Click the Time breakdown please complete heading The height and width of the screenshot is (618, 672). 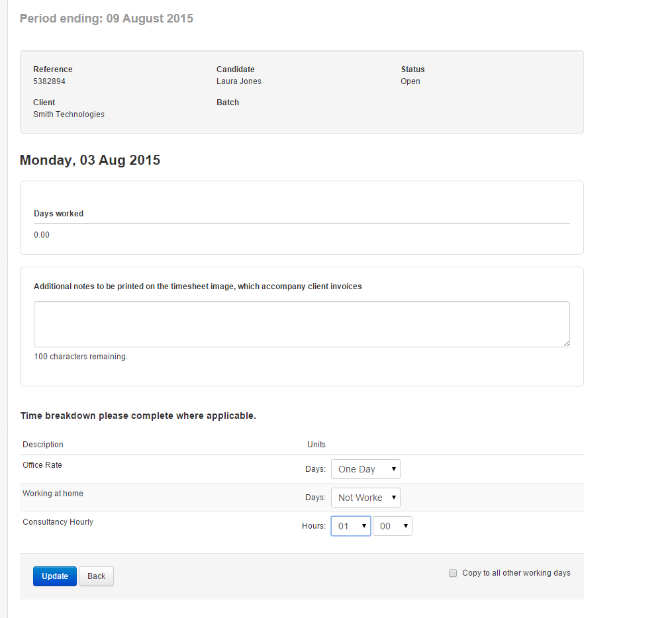point(138,416)
